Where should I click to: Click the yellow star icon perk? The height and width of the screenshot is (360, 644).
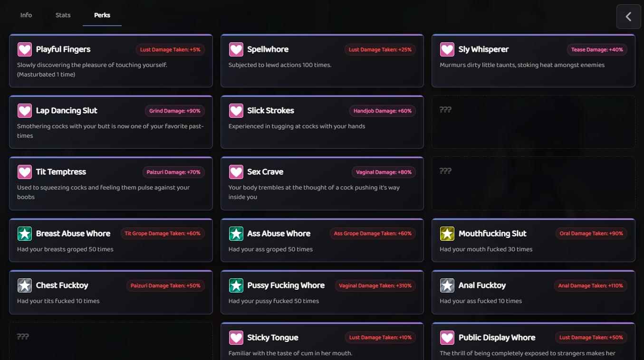(447, 234)
